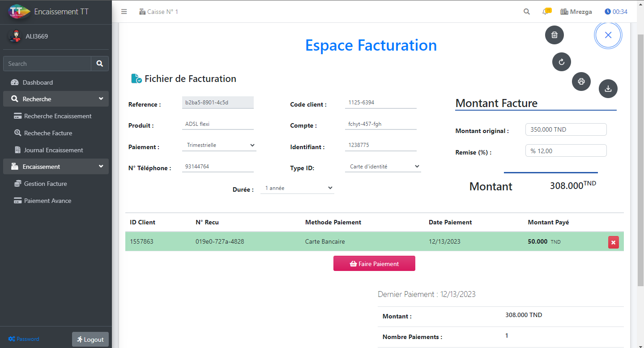The image size is (644, 348).
Task: Close the billing space with X button
Action: coord(608,35)
